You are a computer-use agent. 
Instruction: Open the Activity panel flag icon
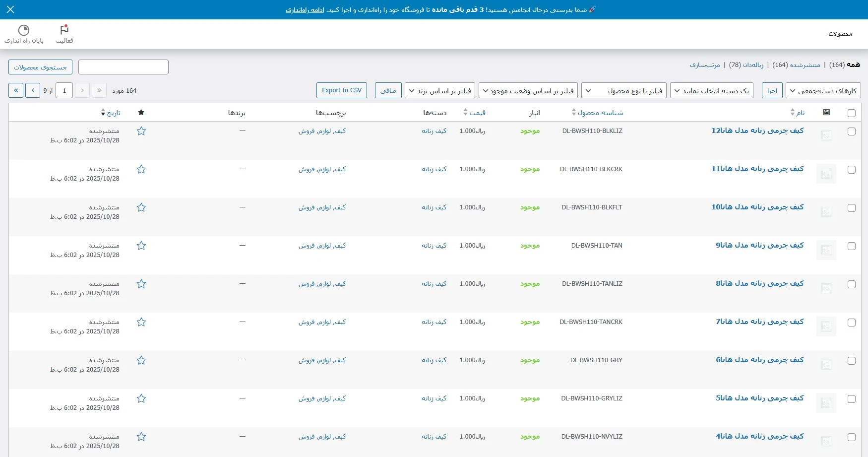64,30
